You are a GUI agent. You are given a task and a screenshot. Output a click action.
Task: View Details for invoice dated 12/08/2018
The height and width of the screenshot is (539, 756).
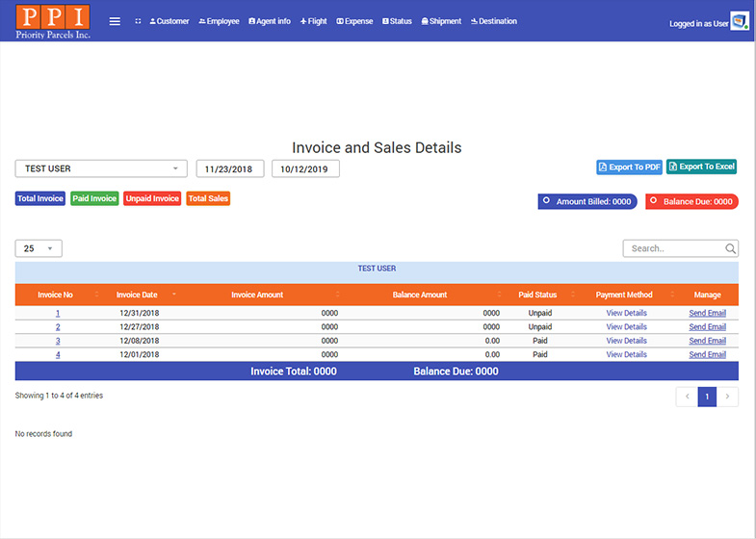click(x=626, y=341)
